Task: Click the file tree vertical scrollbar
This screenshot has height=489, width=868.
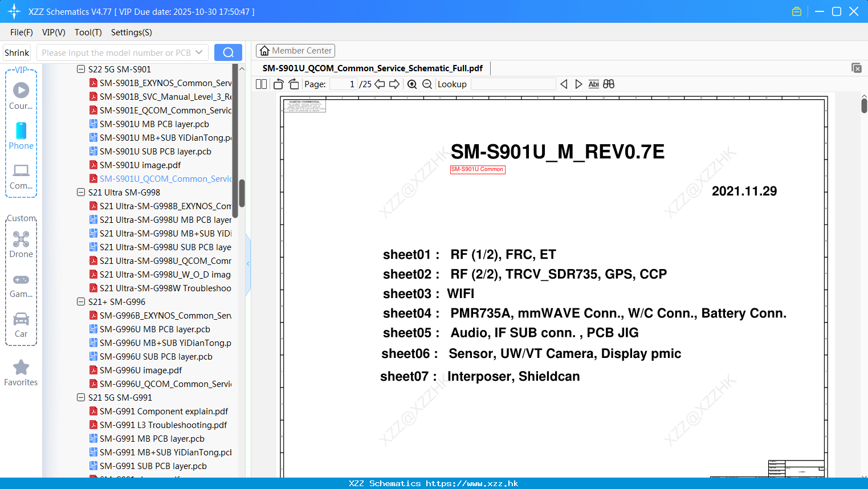Action: click(242, 194)
